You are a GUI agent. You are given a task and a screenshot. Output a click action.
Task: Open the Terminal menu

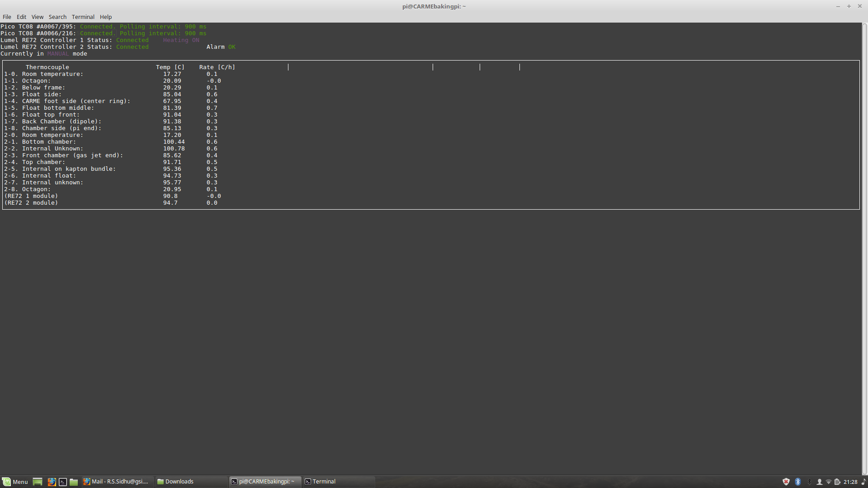click(x=83, y=17)
